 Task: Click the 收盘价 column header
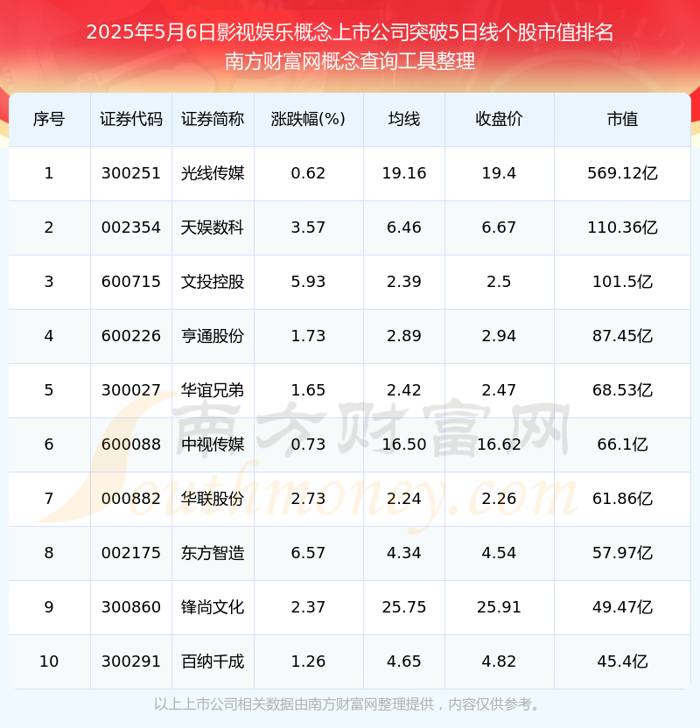pos(499,119)
